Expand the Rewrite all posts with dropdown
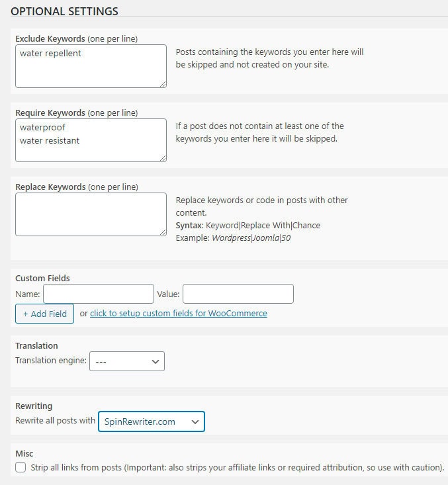Viewport: 448px width, 485px height. click(x=152, y=421)
